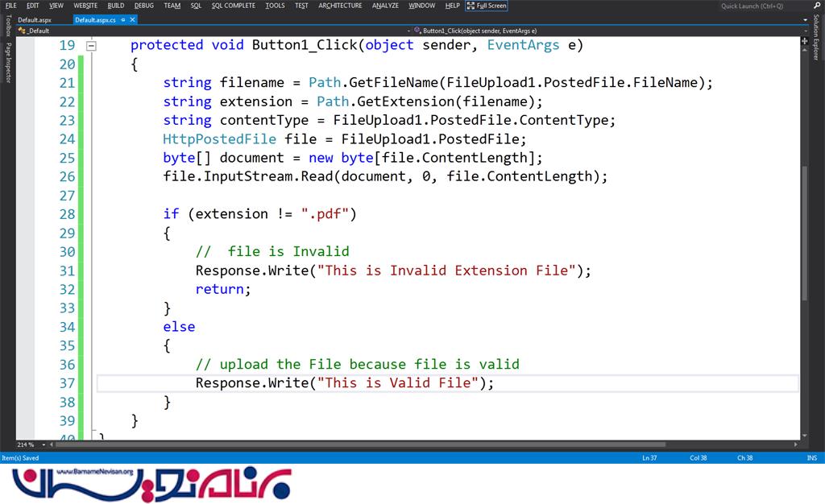Open the SQL COMPLETE menu

click(x=233, y=6)
